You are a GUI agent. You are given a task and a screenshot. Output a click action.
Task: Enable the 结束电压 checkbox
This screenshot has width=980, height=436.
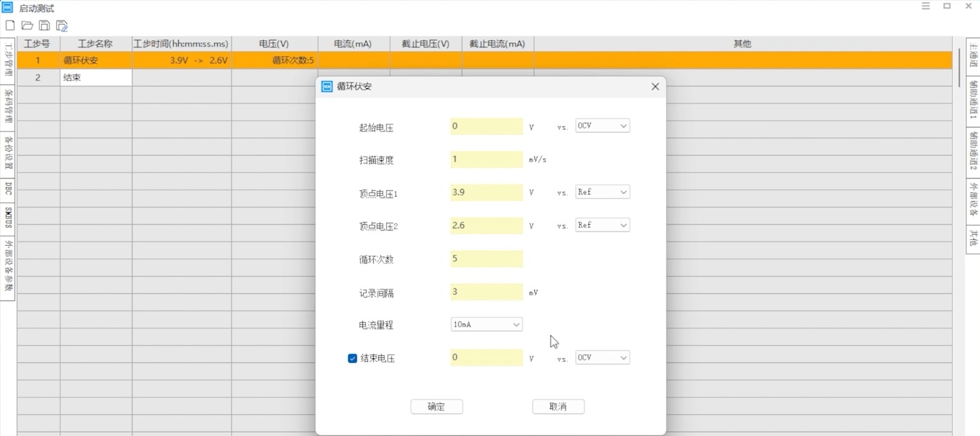352,358
